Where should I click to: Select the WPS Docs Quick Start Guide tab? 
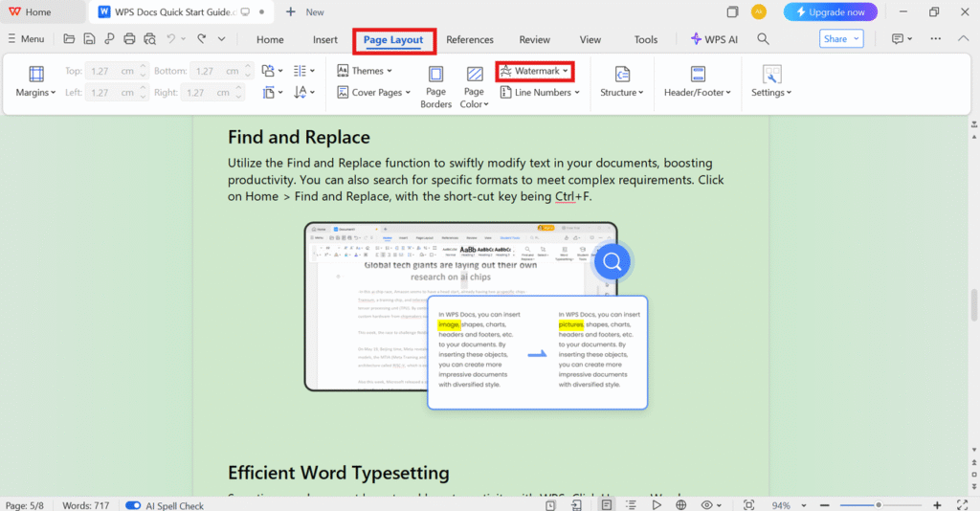pos(180,11)
